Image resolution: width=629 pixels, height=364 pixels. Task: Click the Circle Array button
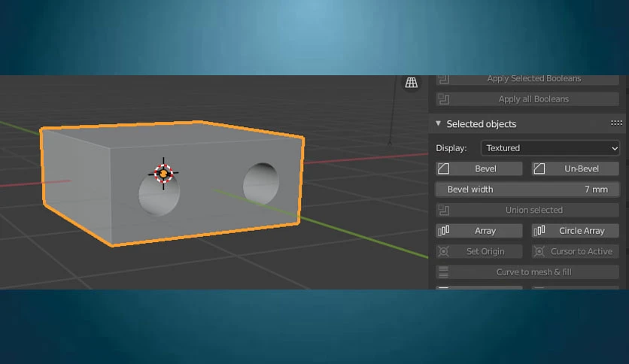click(576, 231)
